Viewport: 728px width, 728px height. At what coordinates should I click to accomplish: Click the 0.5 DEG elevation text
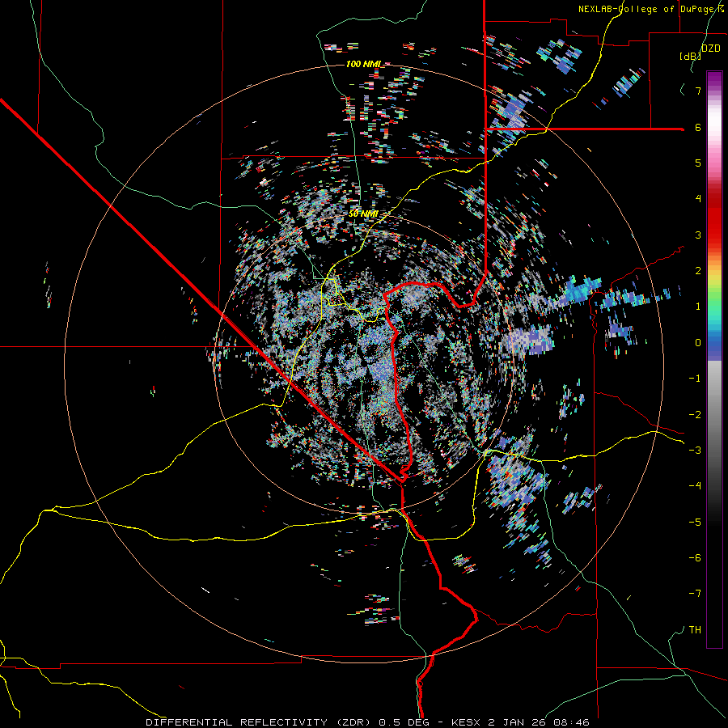tap(403, 722)
